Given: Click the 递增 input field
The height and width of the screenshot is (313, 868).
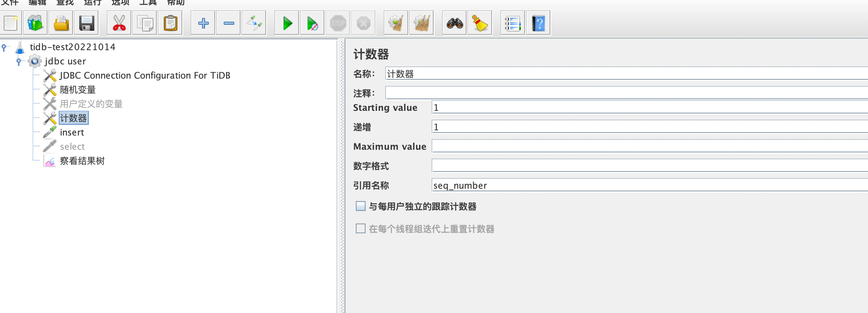Looking at the screenshot, I should click(650, 127).
